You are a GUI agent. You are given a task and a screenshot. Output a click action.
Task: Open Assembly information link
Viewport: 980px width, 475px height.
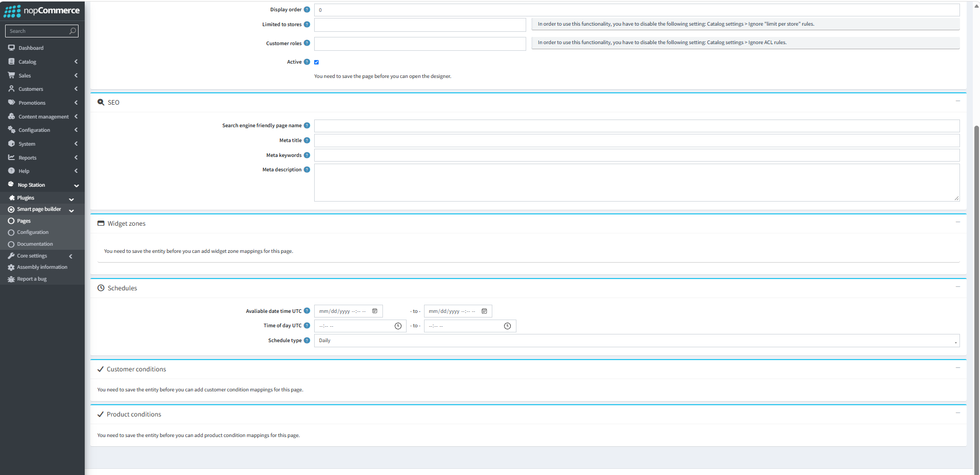point(42,267)
